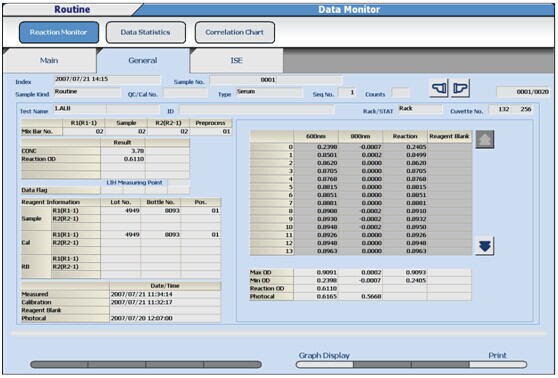The image size is (558, 378).
Task: Click the Date/Time column header
Action: [165, 286]
